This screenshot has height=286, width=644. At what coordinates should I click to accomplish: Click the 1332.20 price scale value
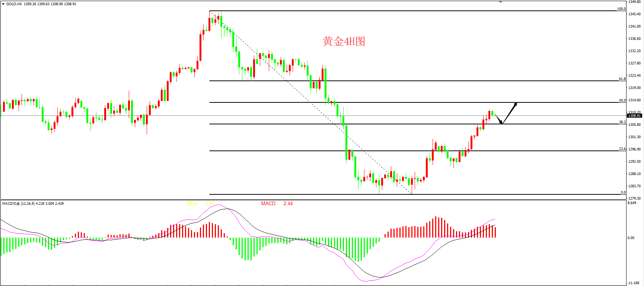point(635,51)
